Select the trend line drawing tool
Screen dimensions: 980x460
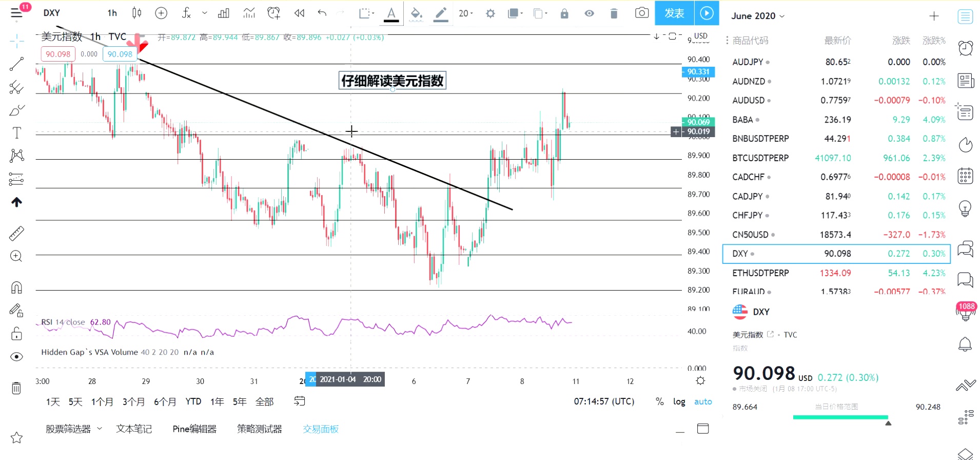pos(16,64)
